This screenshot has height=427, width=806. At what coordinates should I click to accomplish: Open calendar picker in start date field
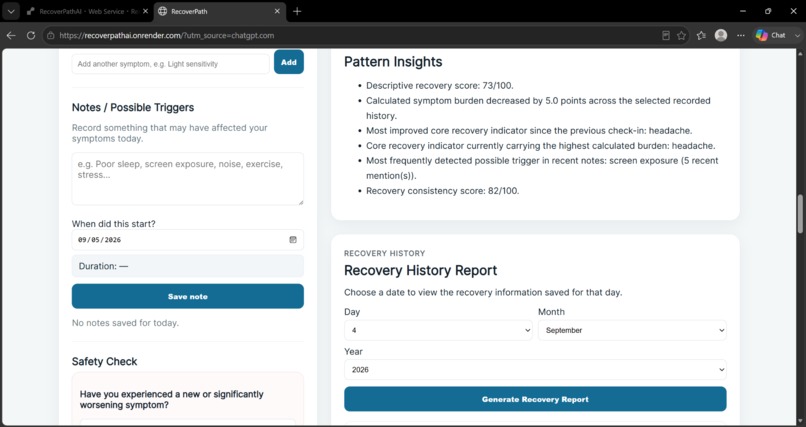(293, 239)
